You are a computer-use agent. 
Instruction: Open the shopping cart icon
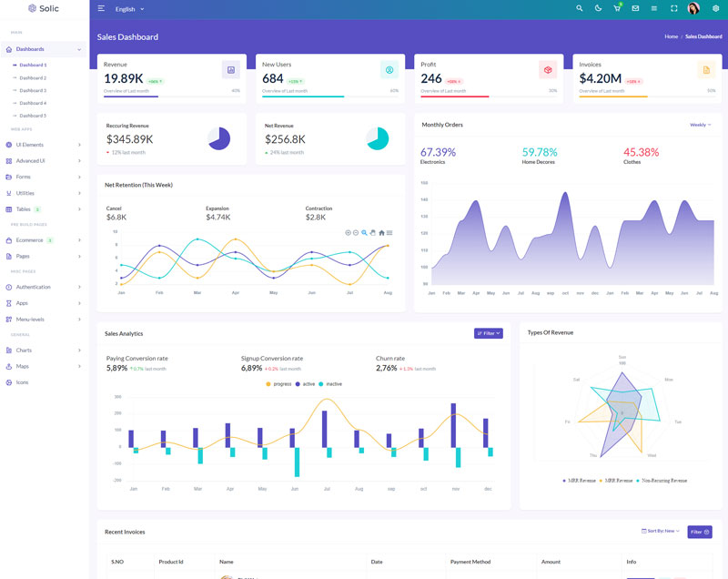[617, 8]
